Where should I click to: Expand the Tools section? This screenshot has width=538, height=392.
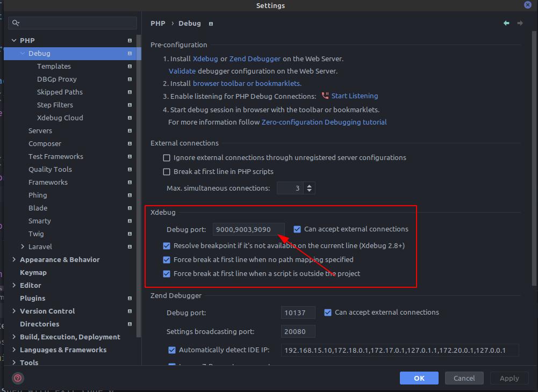[x=14, y=362]
